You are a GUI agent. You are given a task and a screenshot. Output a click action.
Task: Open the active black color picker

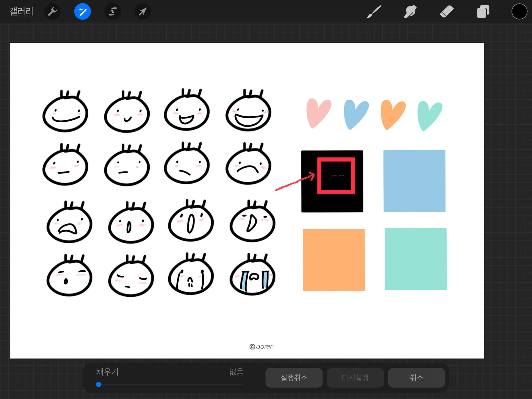coord(519,12)
